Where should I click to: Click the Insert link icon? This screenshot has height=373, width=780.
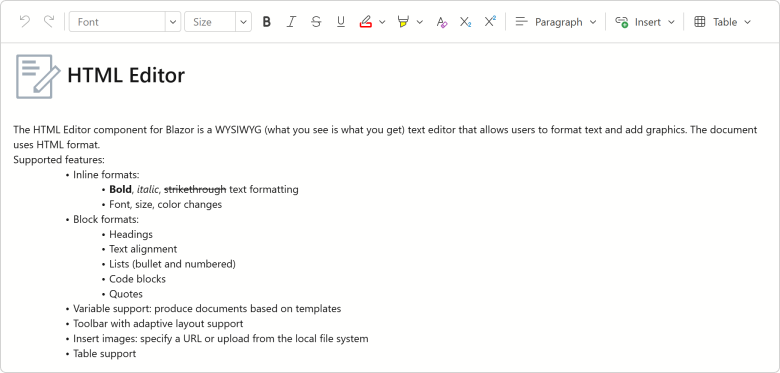pyautogui.click(x=622, y=22)
